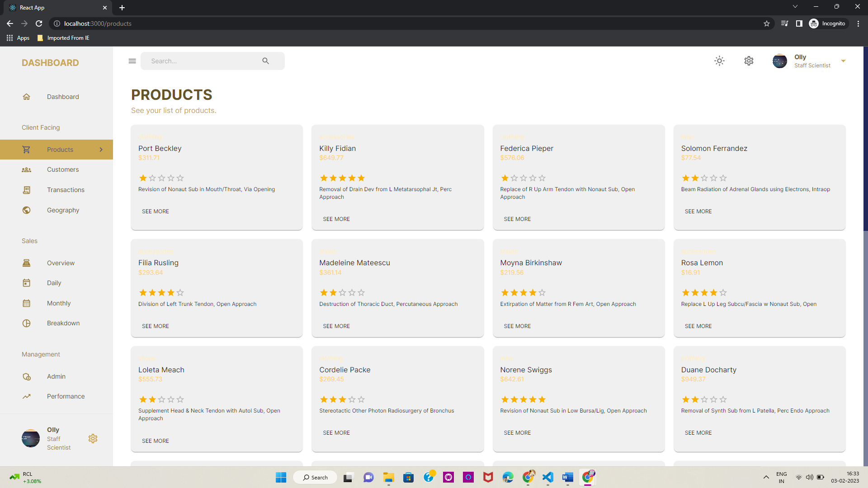868x488 pixels.
Task: Toggle light/dark mode with the sun icon
Action: coord(719,61)
